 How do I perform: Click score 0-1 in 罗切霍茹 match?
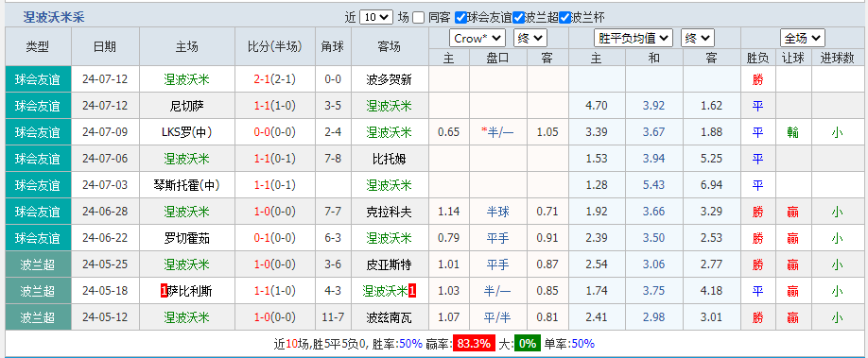(x=261, y=238)
